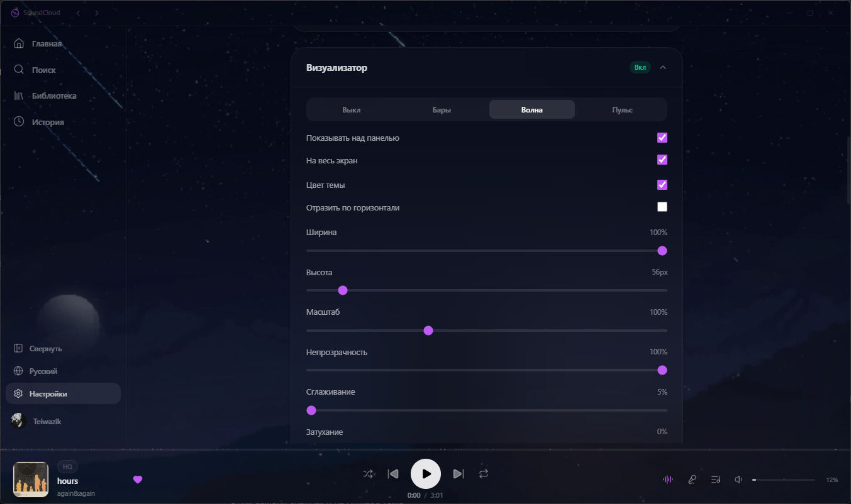Click the 12% volume value
Image resolution: width=851 pixels, height=504 pixels.
point(832,479)
